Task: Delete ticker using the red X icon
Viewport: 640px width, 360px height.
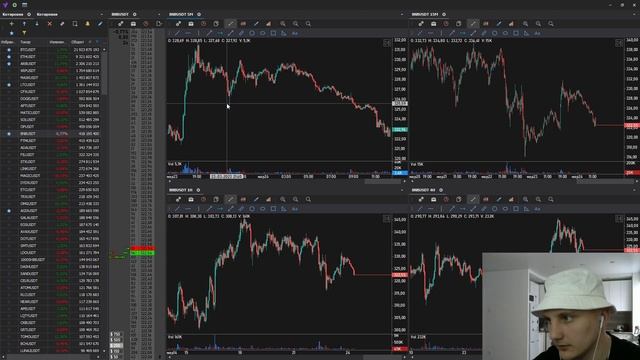Action: pyautogui.click(x=49, y=24)
